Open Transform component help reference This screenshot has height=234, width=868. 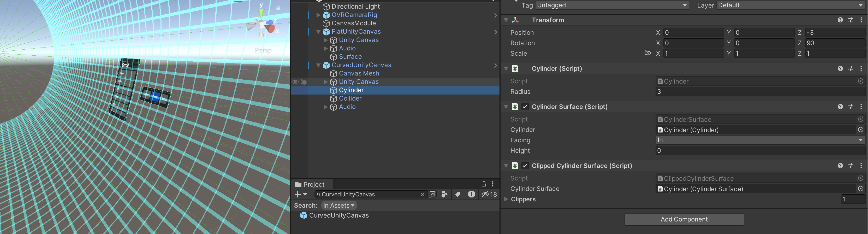pyautogui.click(x=840, y=20)
